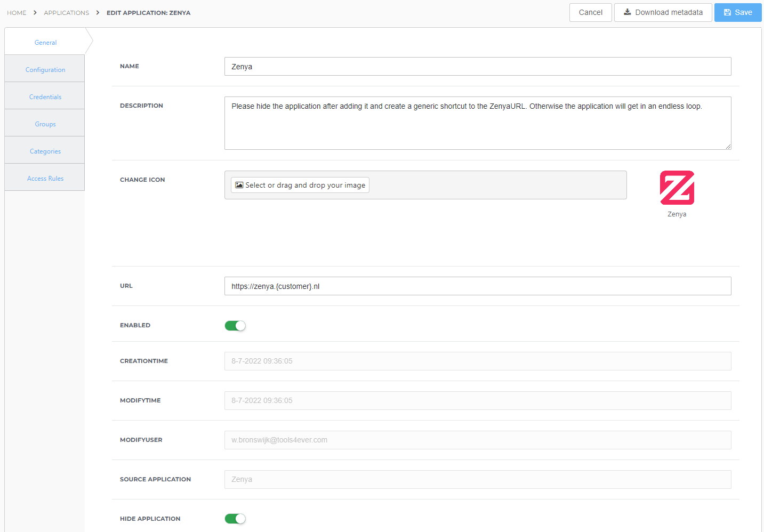
Task: Select the Categories tab
Action: [45, 151]
